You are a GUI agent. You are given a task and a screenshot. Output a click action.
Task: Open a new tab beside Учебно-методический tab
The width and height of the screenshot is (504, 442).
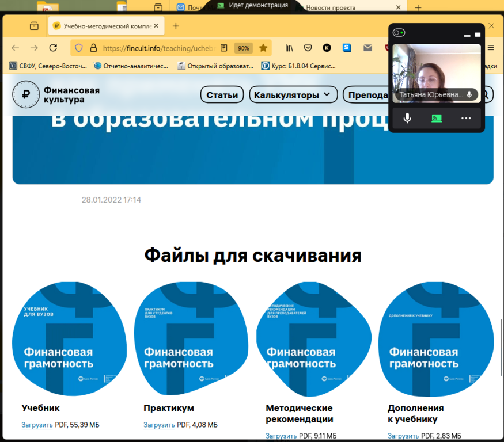tap(176, 26)
